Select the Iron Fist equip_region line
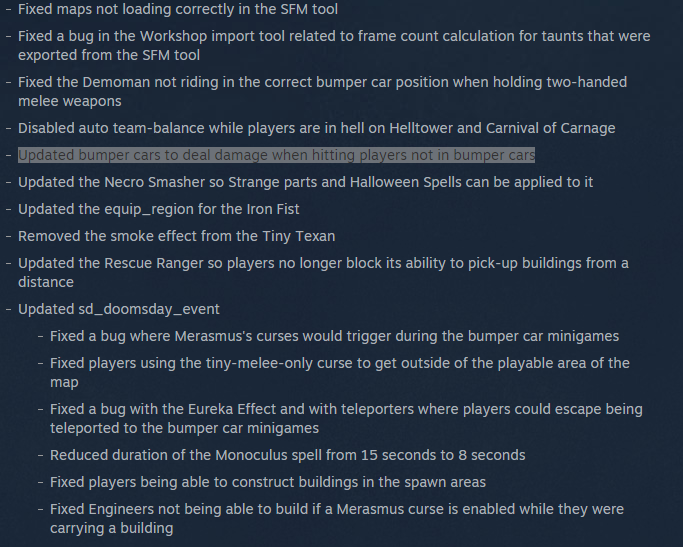The height and width of the screenshot is (547, 683). tap(159, 209)
